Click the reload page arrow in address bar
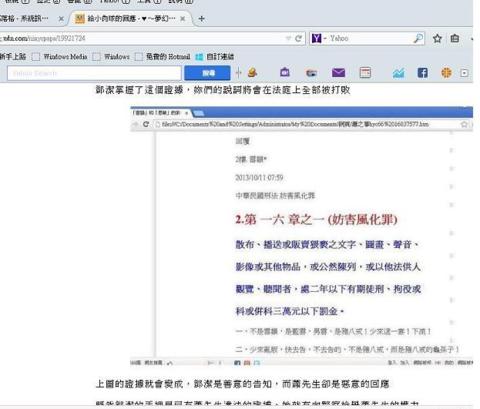 pyautogui.click(x=298, y=39)
